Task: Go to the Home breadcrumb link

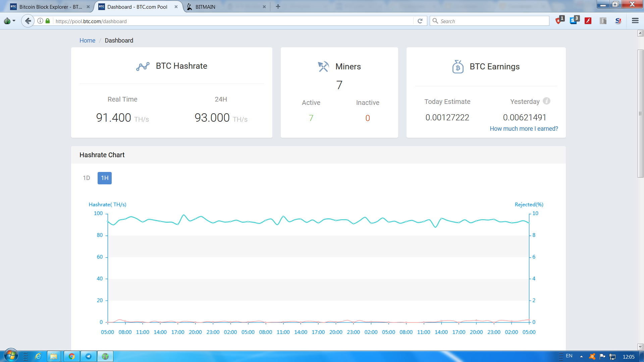Action: 87,41
